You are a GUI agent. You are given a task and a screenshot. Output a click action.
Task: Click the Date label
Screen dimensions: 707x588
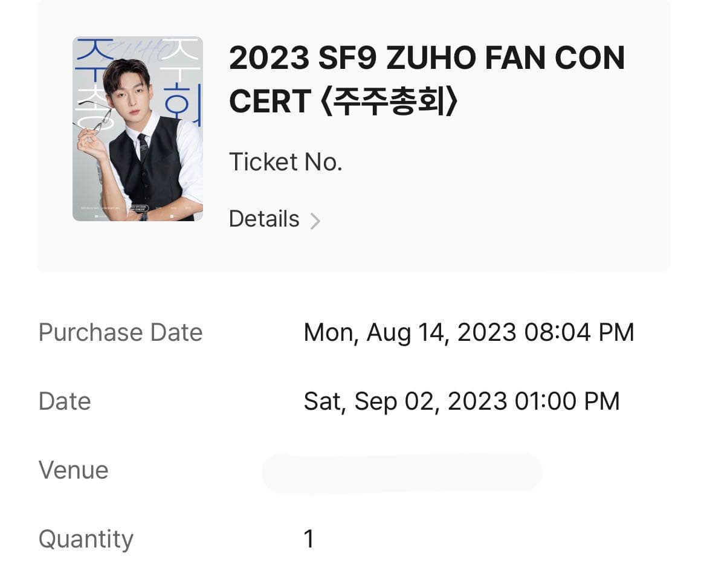(x=64, y=401)
